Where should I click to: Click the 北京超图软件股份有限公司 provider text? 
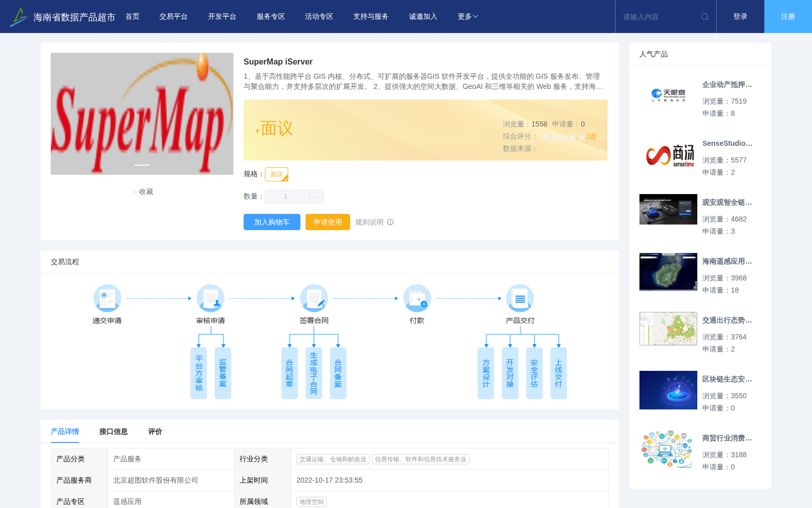pos(156,481)
